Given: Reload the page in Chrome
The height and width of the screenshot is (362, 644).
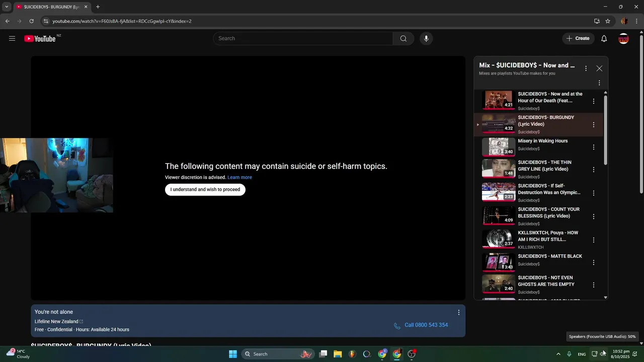Looking at the screenshot, I should 31,21.
